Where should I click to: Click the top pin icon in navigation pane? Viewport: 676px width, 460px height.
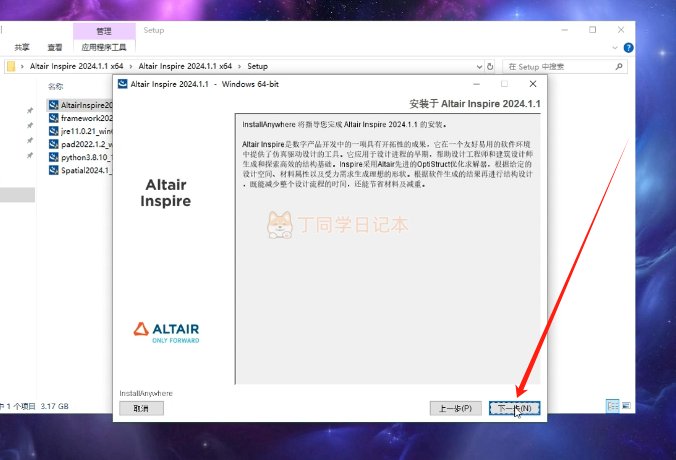tap(30, 110)
